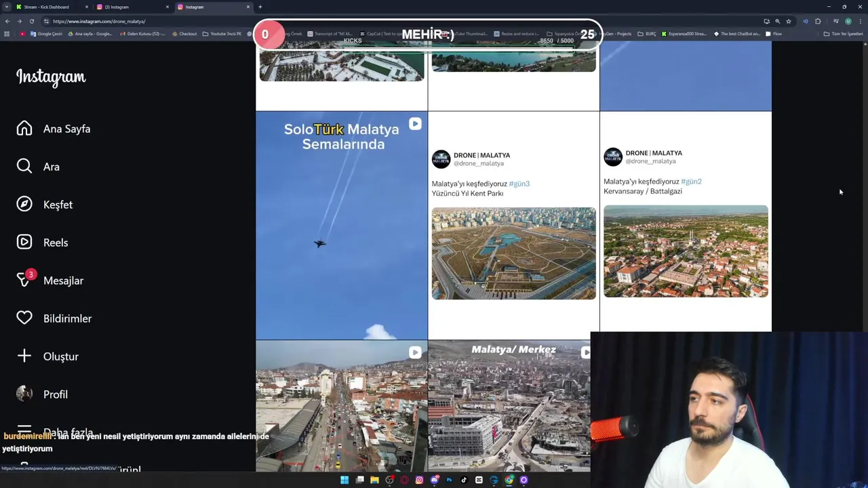The height and width of the screenshot is (488, 868).
Task: Expand the Daha fazla hamburger menu
Action: point(24,431)
